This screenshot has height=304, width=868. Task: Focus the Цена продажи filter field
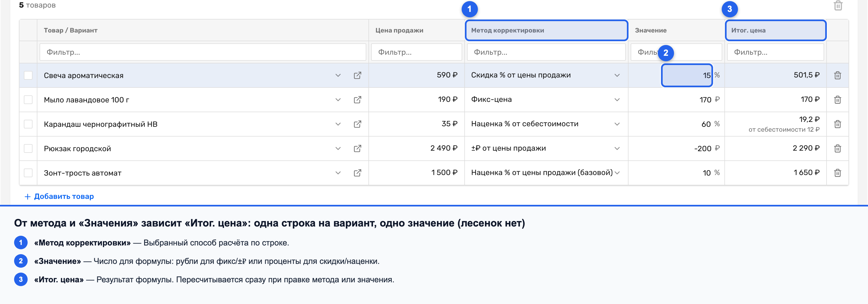point(416,52)
